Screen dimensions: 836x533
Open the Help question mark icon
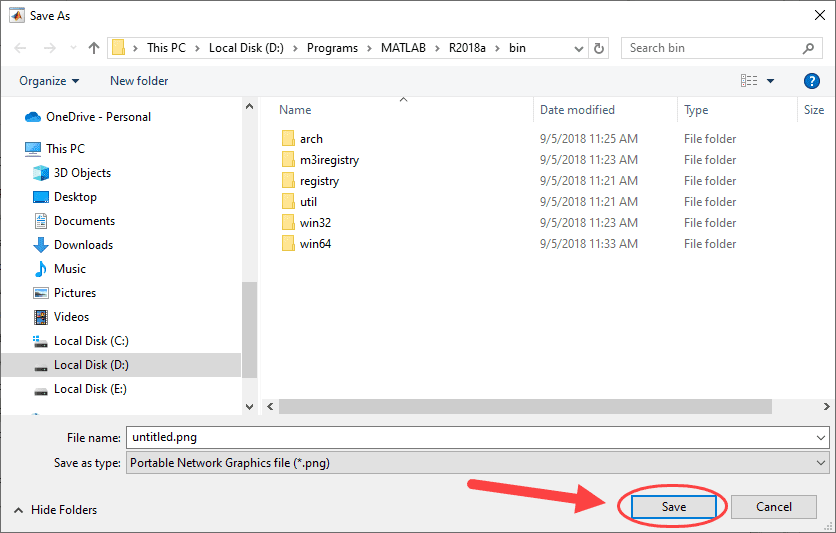pyautogui.click(x=811, y=81)
